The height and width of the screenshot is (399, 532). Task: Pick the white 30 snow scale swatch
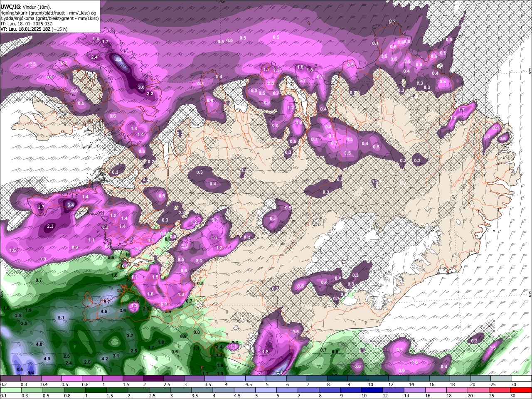coord(521,379)
